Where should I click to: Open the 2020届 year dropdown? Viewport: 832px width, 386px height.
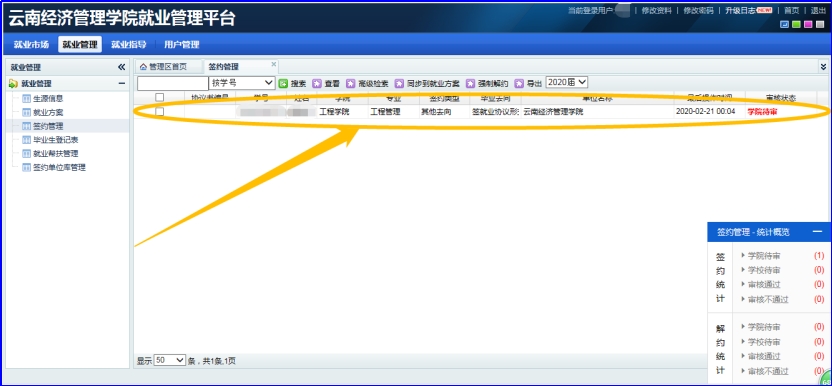click(567, 82)
